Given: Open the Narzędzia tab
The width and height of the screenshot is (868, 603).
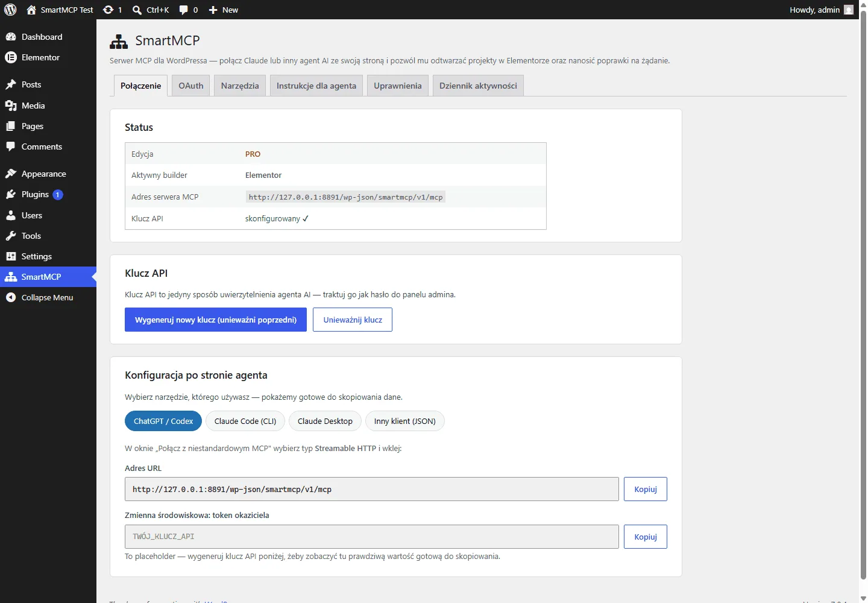Looking at the screenshot, I should point(240,86).
